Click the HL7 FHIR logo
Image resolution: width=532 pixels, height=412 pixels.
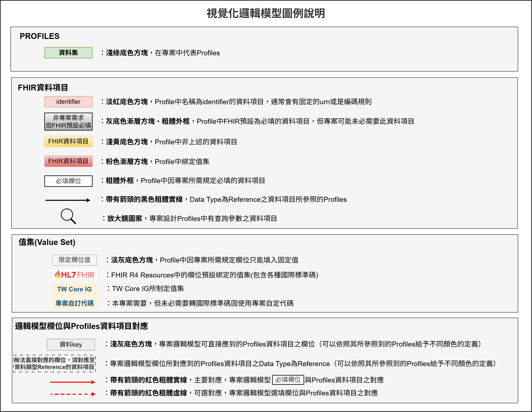pyautogui.click(x=74, y=275)
